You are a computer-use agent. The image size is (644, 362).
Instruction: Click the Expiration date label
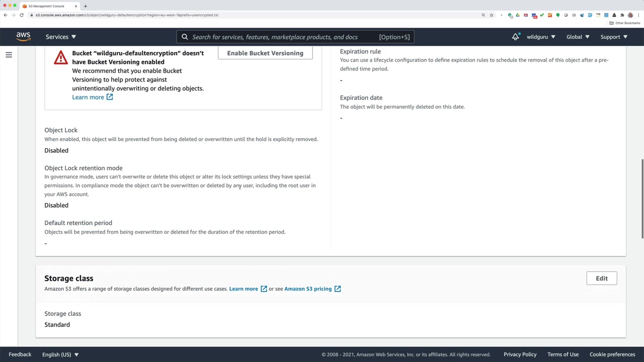click(x=361, y=98)
